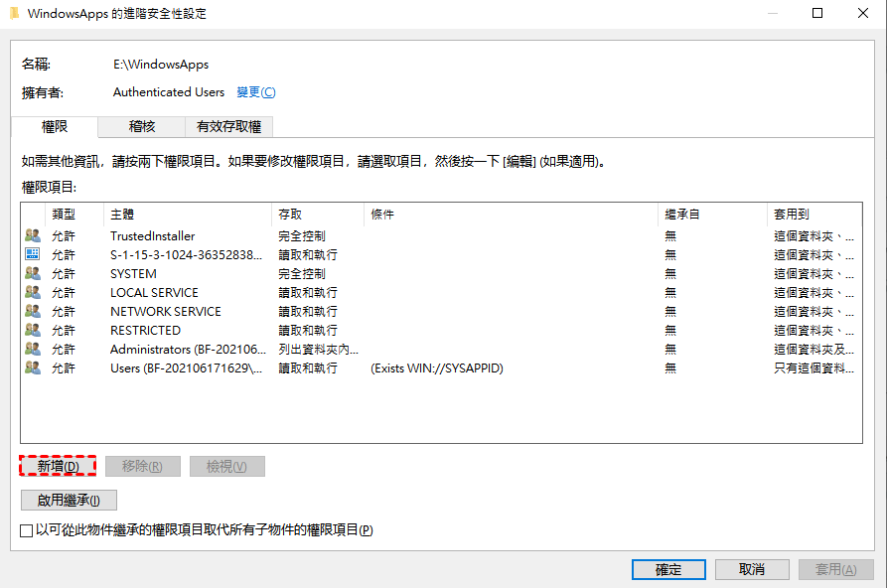Click the 移除(R) button

143,466
